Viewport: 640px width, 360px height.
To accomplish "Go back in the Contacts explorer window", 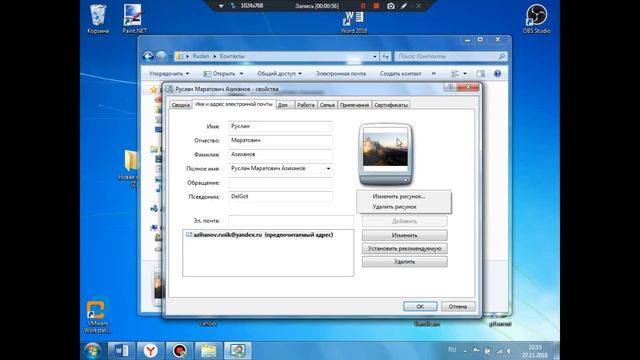I will coord(148,56).
